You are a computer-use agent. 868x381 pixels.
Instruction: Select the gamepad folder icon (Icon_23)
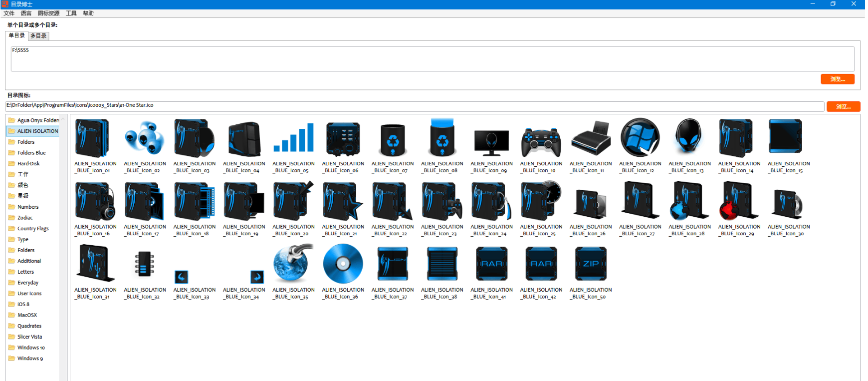[x=442, y=201]
